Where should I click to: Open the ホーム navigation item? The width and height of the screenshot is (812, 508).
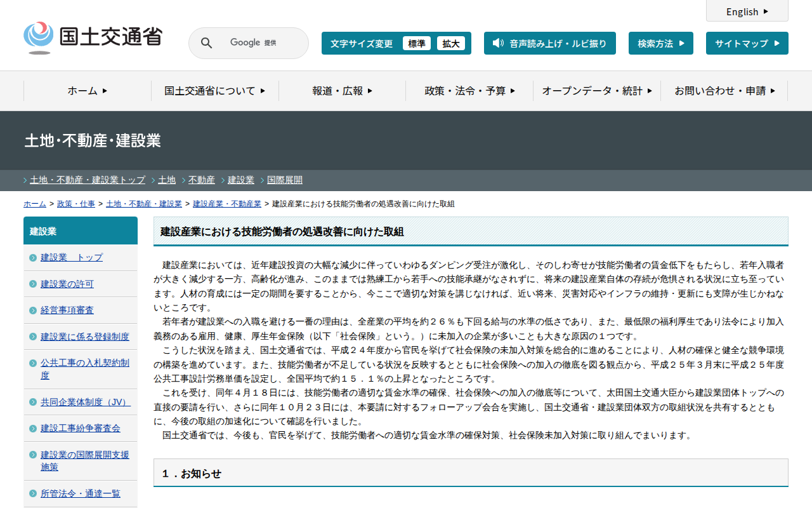point(88,91)
